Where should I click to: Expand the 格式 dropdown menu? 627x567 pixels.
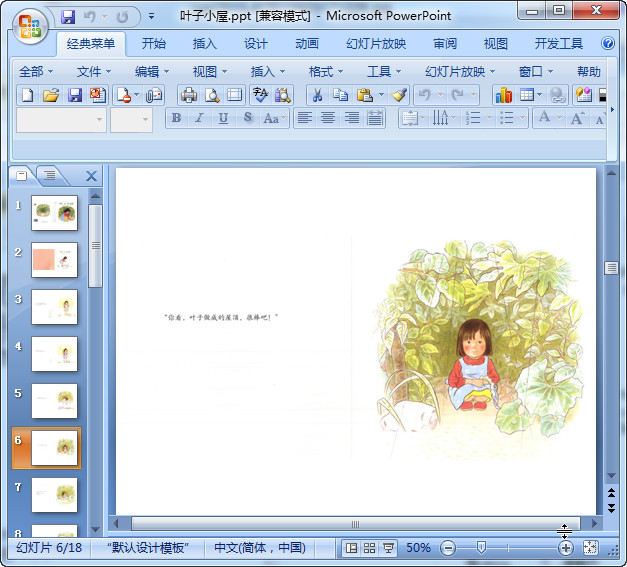point(325,72)
